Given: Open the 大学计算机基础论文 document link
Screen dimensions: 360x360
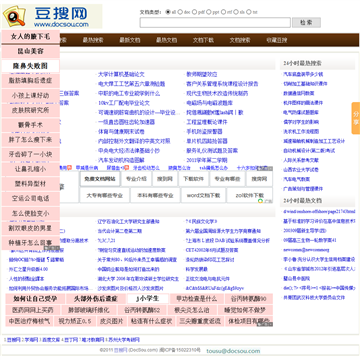Looking at the screenshot, I should point(121,74).
